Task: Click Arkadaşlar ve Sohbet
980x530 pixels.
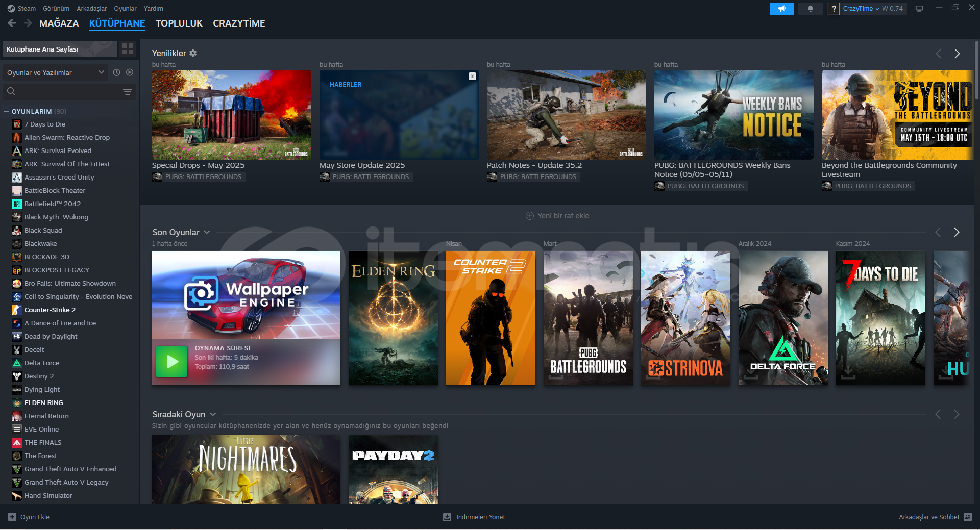Action: pyautogui.click(x=929, y=517)
